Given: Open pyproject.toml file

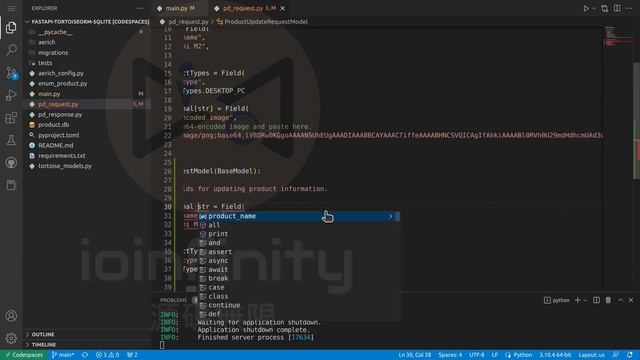Looking at the screenshot, I should [x=58, y=135].
